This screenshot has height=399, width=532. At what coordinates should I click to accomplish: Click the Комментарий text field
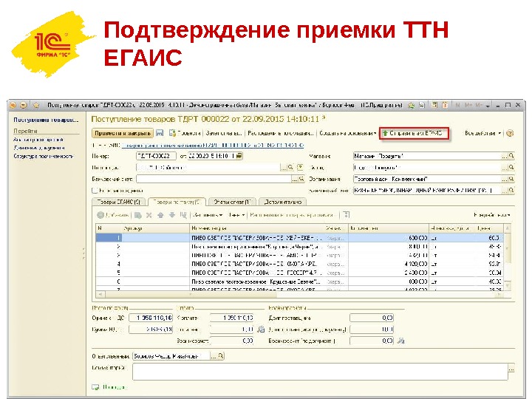(x=320, y=372)
